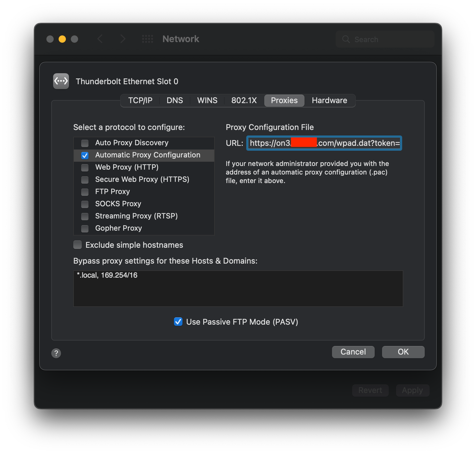Show all preferences grid icon
Image resolution: width=476 pixels, height=454 pixels.
pos(148,39)
